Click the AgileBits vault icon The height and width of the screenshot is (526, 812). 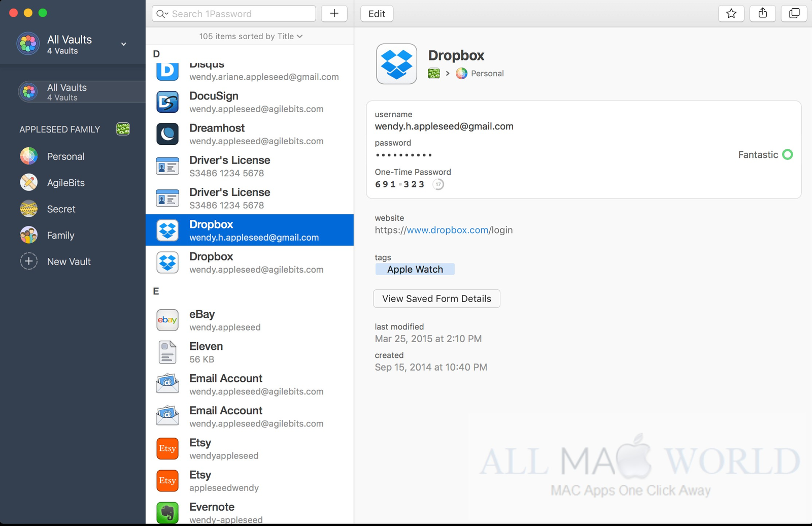point(29,182)
